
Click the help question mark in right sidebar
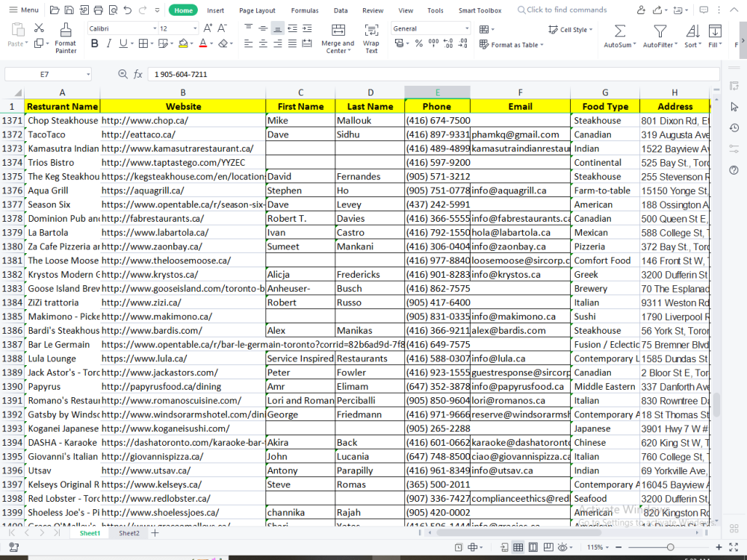coord(734,170)
